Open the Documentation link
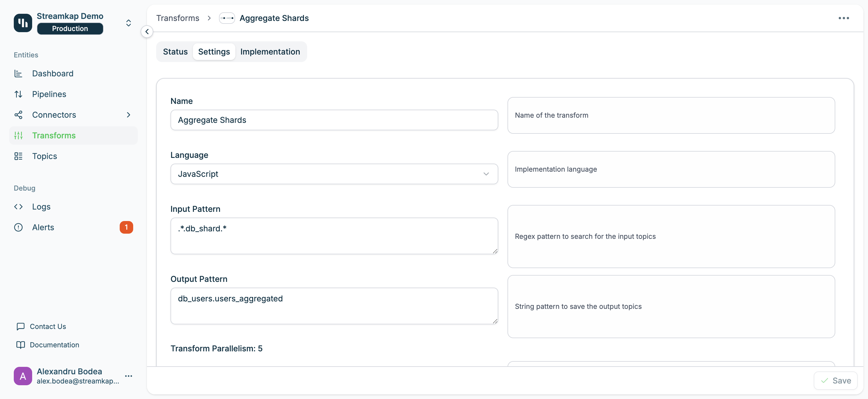 tap(54, 345)
